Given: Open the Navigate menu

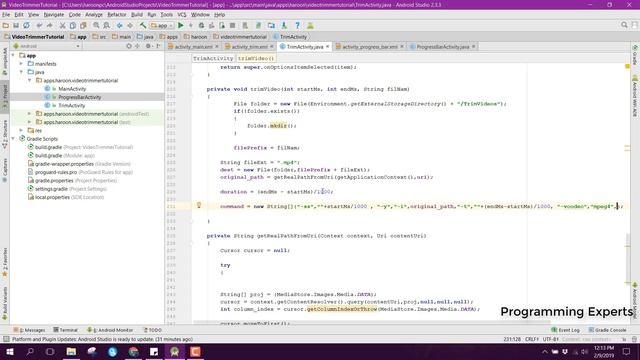Looking at the screenshot, I should 54,15.
